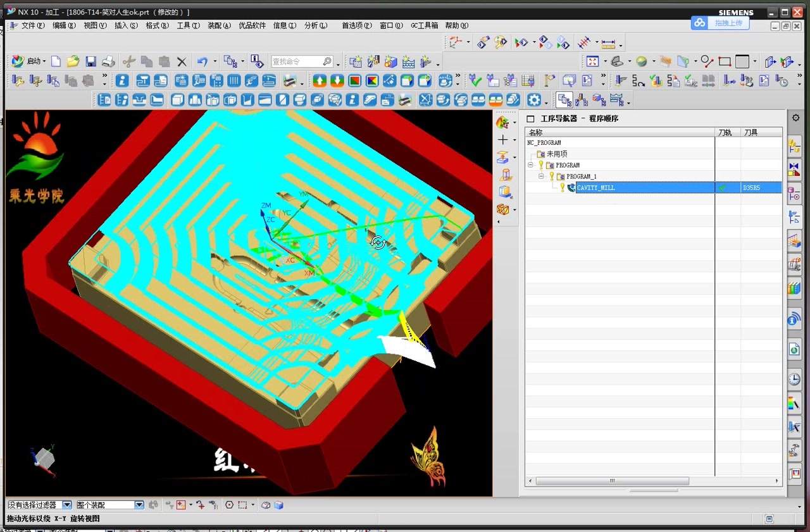Open the 帮助 menu
The width and height of the screenshot is (810, 532).
point(456,26)
